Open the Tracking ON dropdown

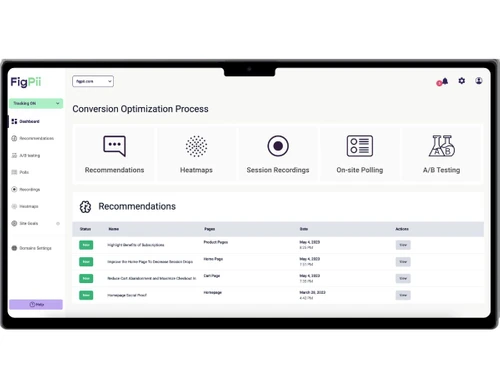pos(36,103)
